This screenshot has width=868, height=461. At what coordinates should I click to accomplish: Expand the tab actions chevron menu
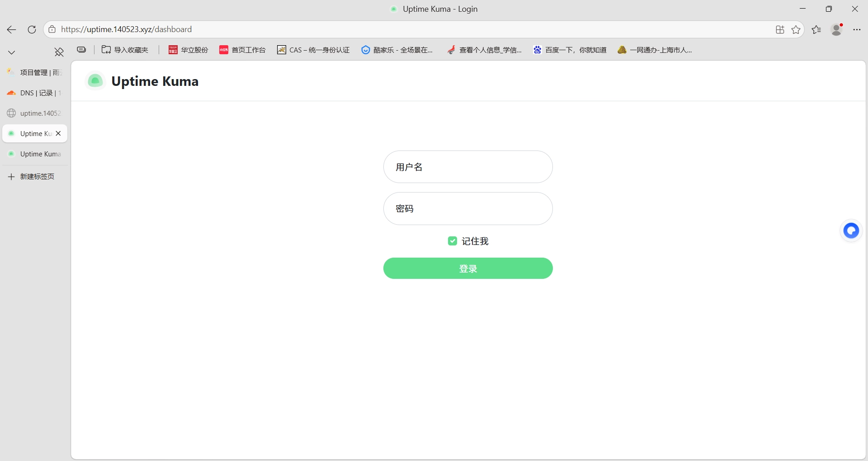[12, 52]
